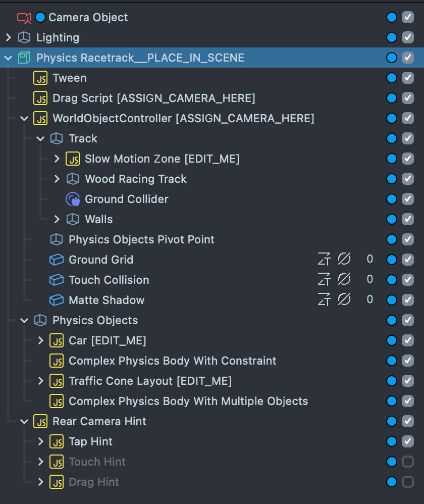Enable the Drag Hint checkbox
The height and width of the screenshot is (504, 424).
(408, 482)
